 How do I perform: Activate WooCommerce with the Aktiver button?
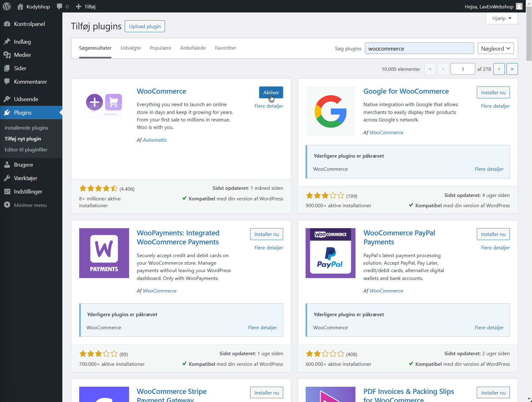pos(271,92)
